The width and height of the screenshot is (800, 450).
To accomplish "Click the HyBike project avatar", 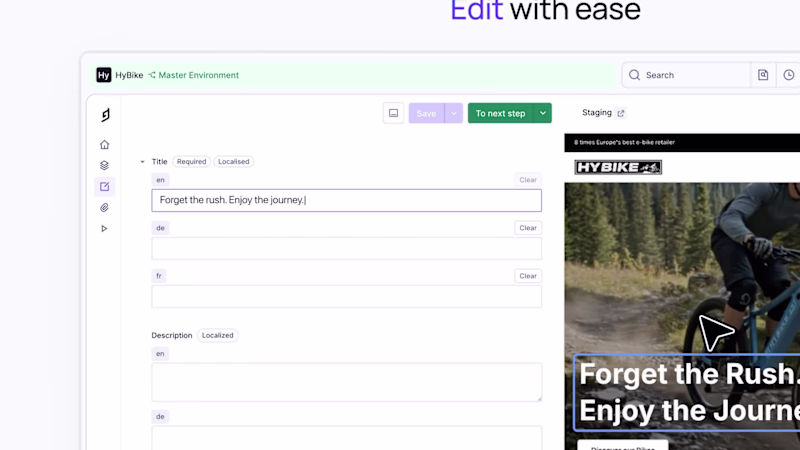I will click(104, 75).
